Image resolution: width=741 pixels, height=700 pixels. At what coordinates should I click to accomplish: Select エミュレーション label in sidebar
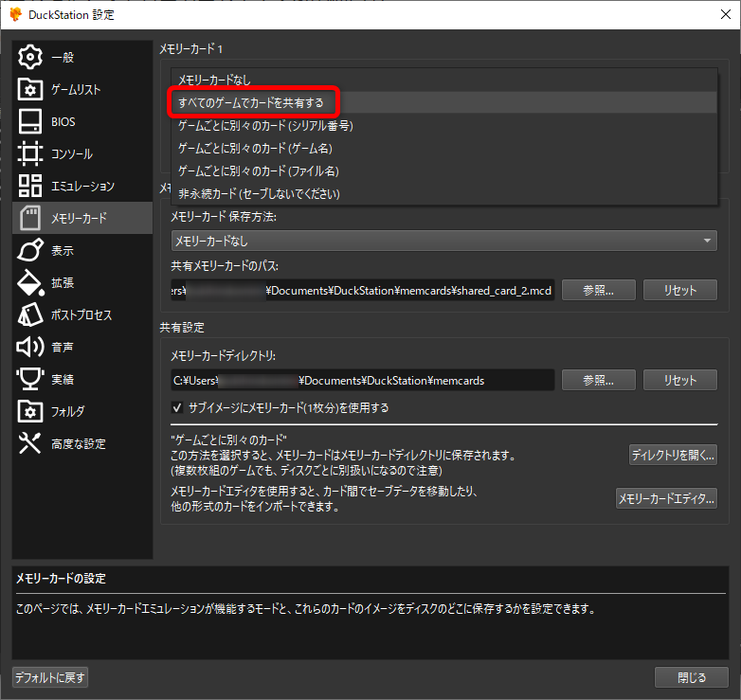(82, 186)
